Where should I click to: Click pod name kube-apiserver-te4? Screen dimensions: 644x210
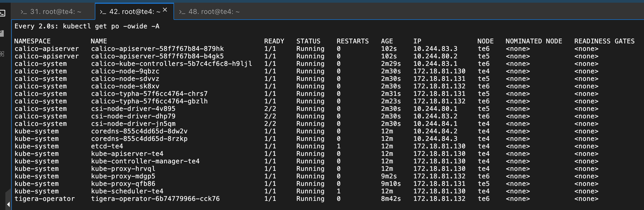[x=127, y=154]
